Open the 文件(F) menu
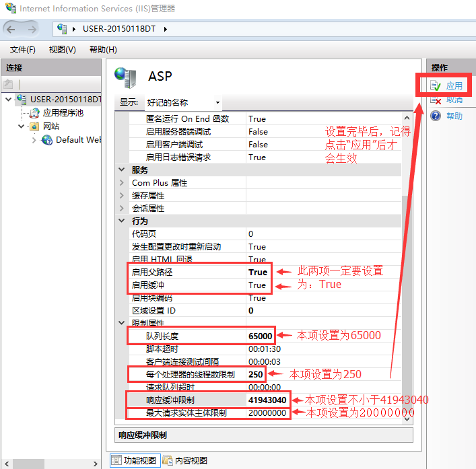476x469 pixels. [x=23, y=50]
